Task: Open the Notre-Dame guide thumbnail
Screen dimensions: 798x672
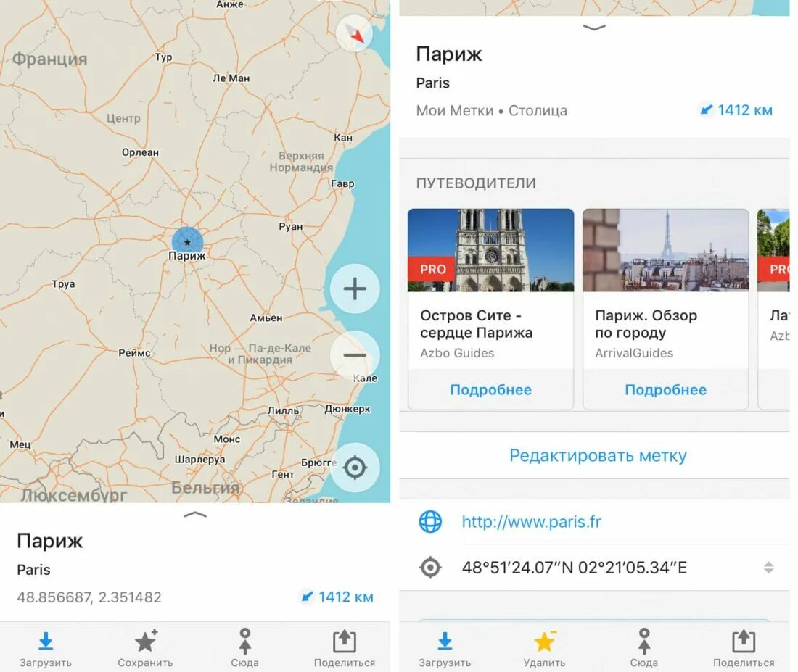Action: (x=490, y=250)
